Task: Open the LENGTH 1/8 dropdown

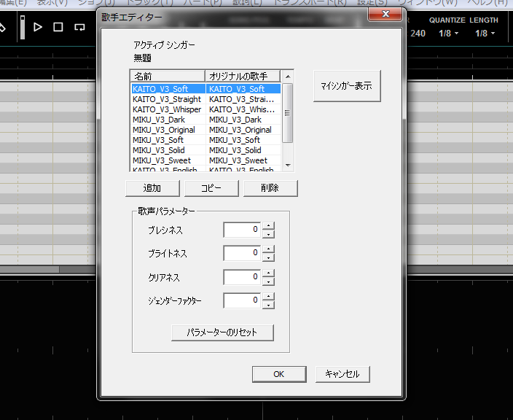Action: click(485, 34)
